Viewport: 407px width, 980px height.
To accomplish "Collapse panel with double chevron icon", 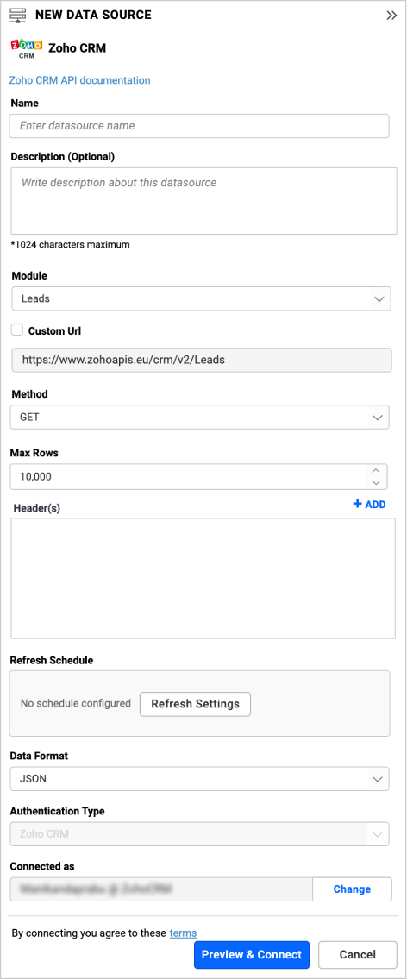I will coord(391,16).
